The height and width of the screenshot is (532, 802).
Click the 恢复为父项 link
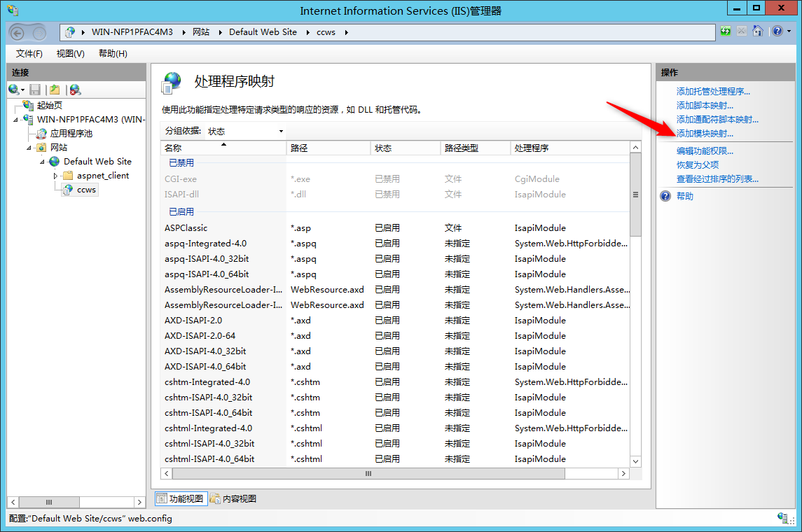(698, 165)
